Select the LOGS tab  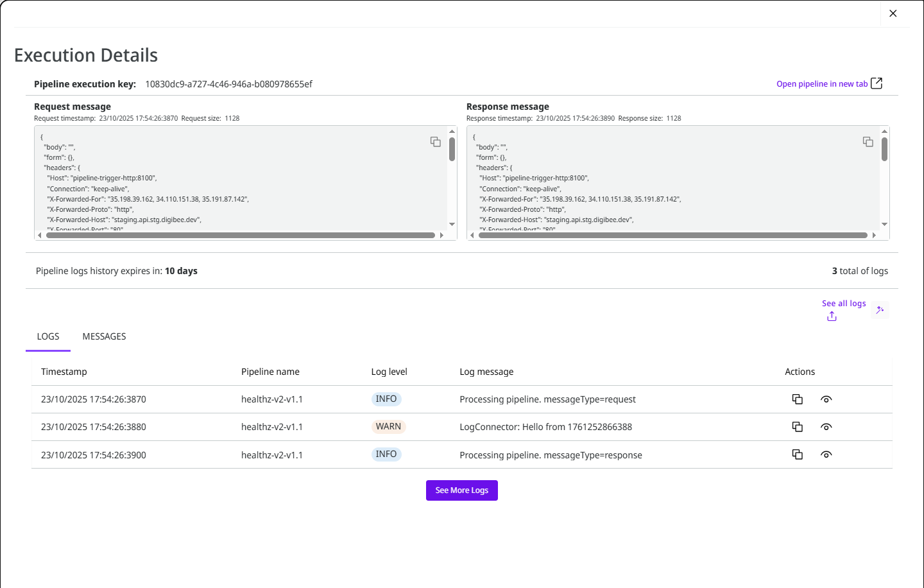(48, 336)
